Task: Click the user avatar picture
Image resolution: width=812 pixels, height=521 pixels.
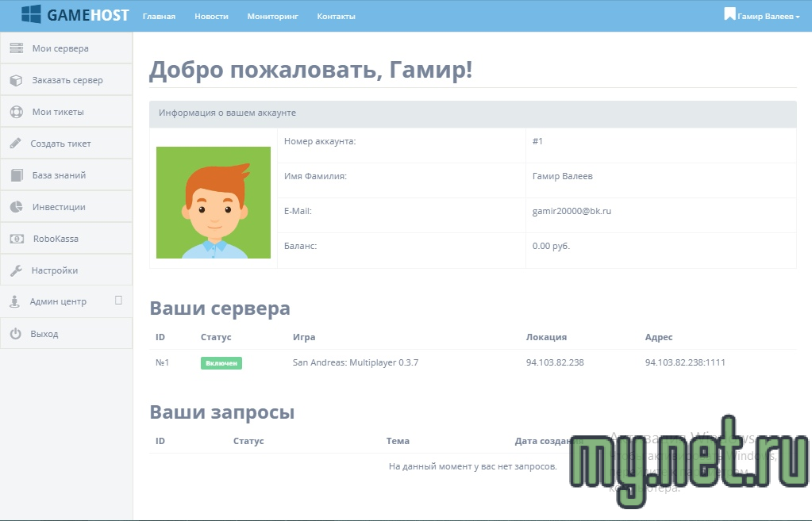Action: 213,202
